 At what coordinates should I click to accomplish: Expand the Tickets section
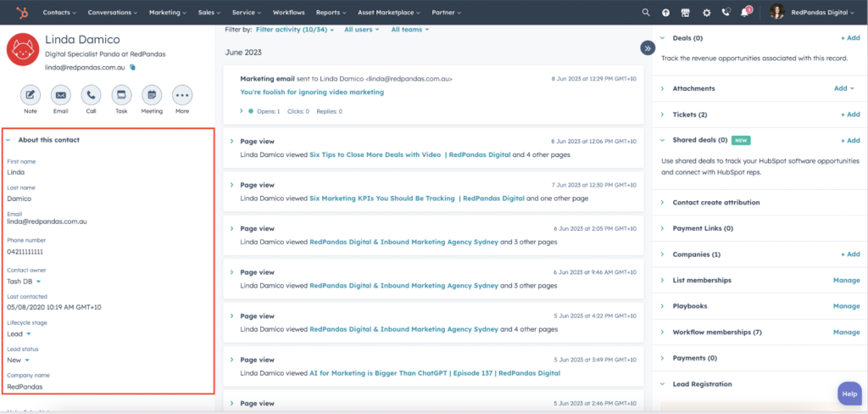pos(663,115)
